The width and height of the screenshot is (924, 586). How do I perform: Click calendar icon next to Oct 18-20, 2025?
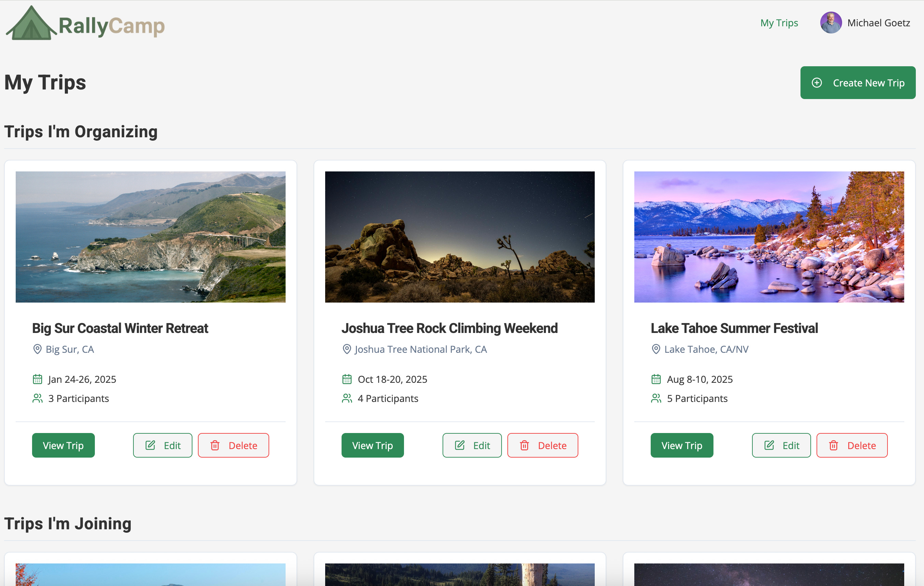(x=347, y=379)
